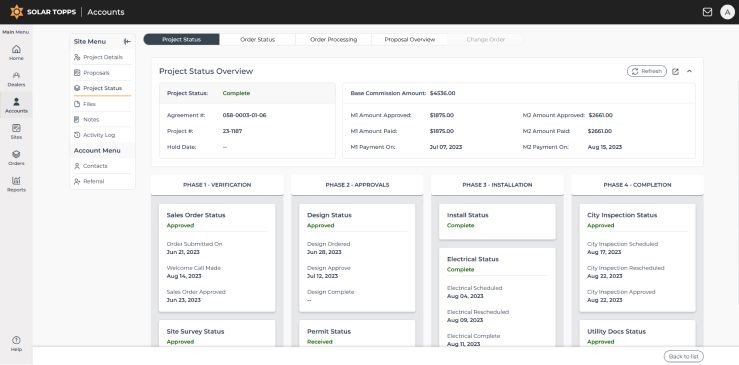Open the mail envelope icon

[x=707, y=12]
